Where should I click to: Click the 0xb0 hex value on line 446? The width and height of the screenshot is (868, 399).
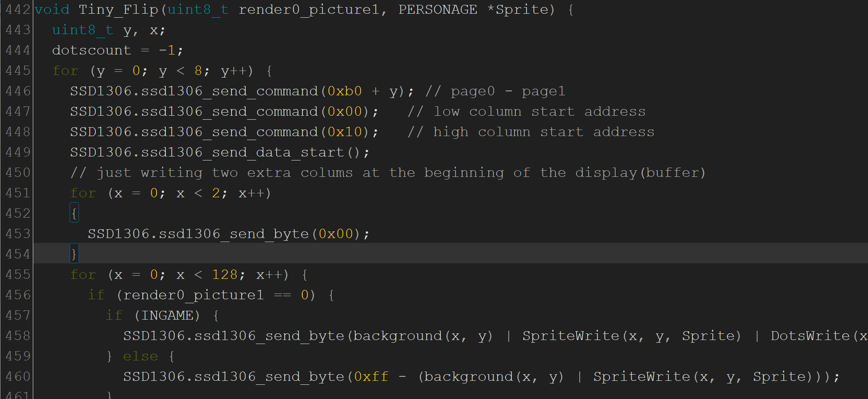click(343, 90)
